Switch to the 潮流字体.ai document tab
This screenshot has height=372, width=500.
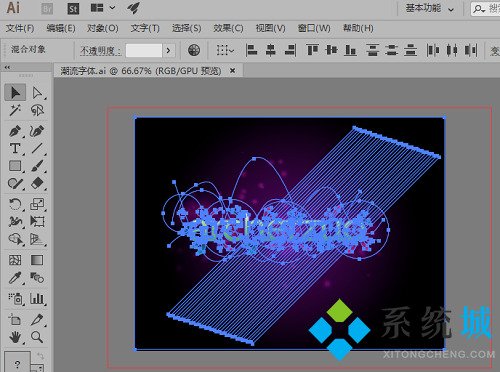(141, 71)
